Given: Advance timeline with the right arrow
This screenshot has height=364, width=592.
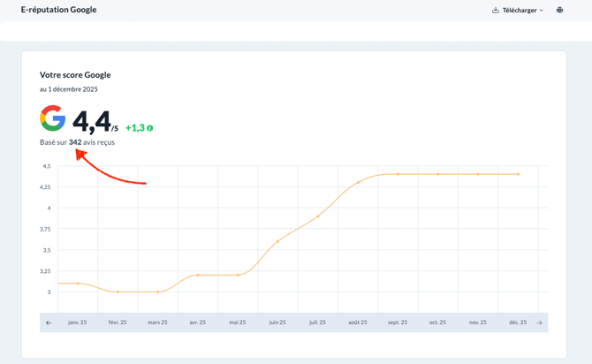Looking at the screenshot, I should coord(539,322).
